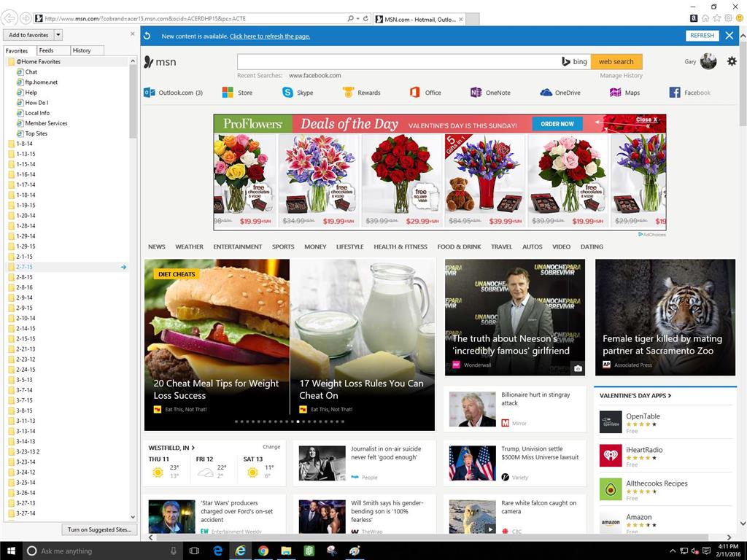Open the Chat favorite link
The width and height of the screenshot is (747, 560).
[x=31, y=72]
